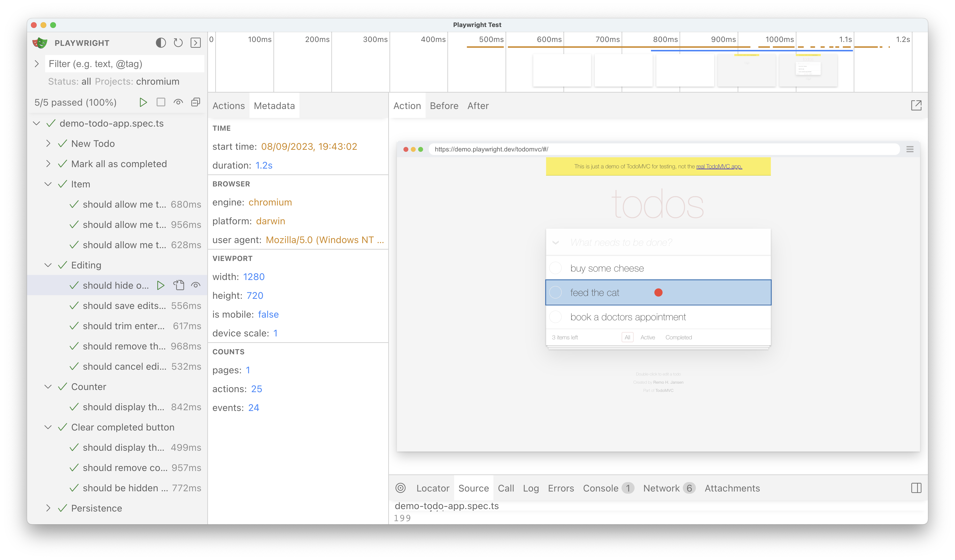Toggle the color theme half-circle icon
Viewport: 955px width, 560px height.
[161, 43]
